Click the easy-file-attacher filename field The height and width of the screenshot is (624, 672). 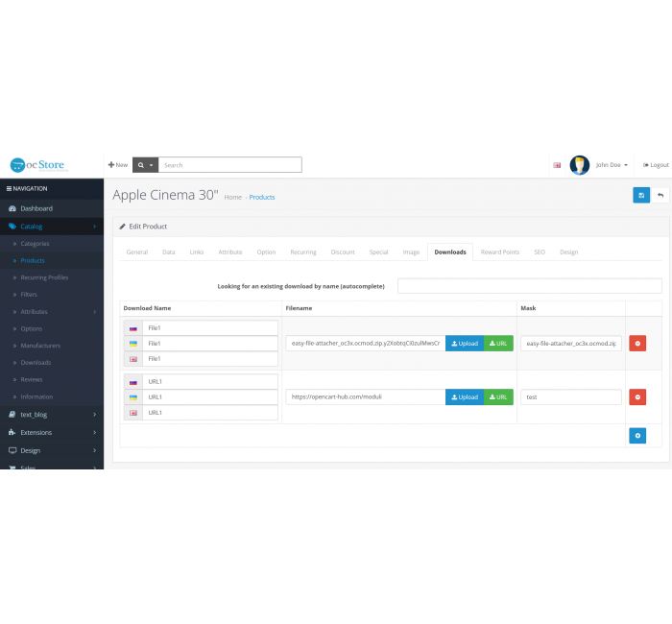366,344
